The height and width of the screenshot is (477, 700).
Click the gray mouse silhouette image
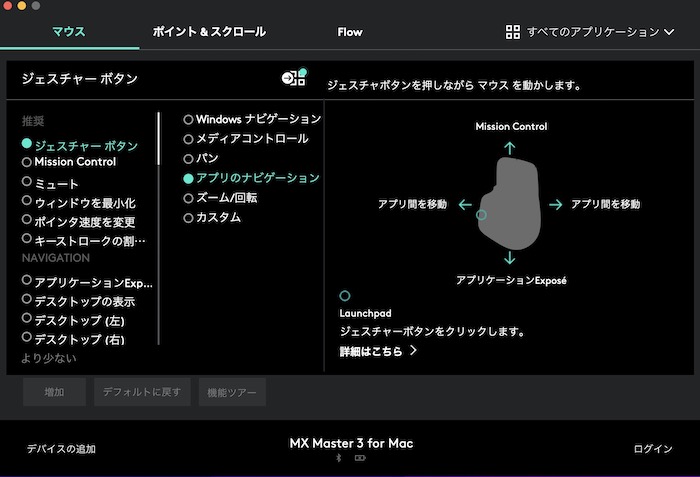pyautogui.click(x=509, y=203)
